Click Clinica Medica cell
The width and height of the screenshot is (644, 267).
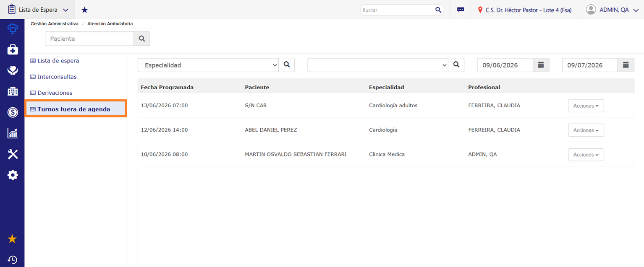tap(387, 154)
